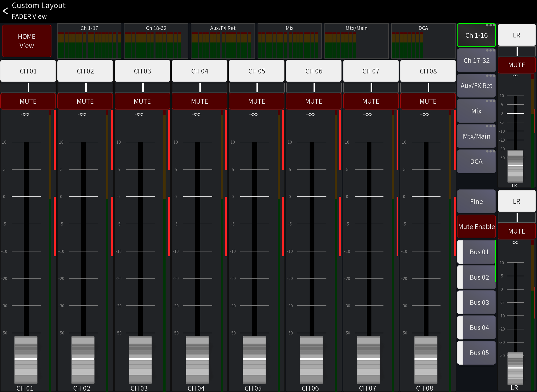The width and height of the screenshot is (537, 392).
Task: Open the Ch 18-32 meter overview
Action: coord(156,41)
